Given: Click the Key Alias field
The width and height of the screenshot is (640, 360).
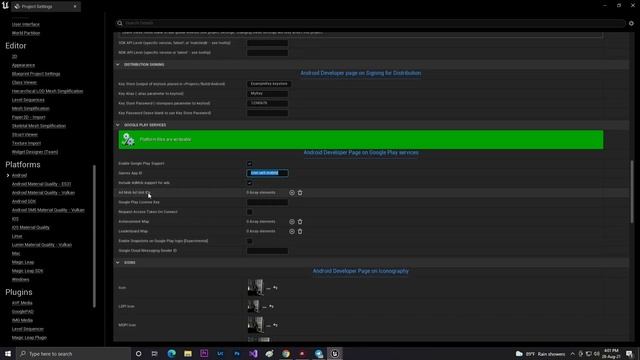Looking at the screenshot, I should click(x=267, y=94).
